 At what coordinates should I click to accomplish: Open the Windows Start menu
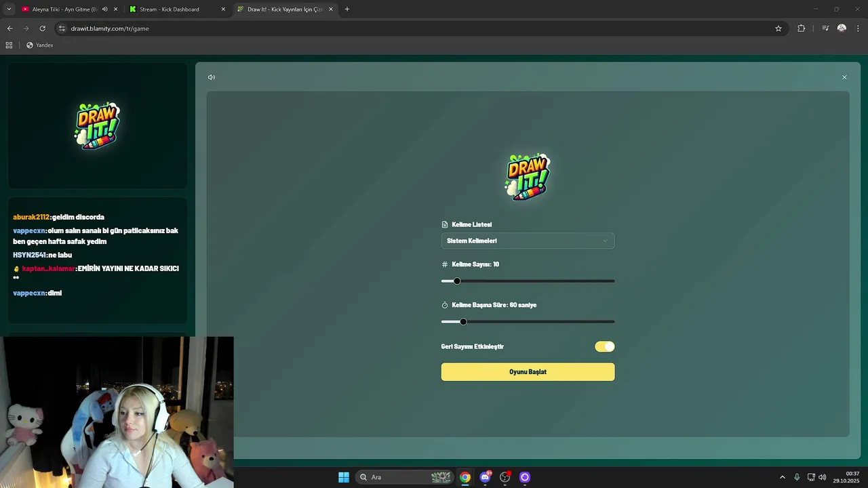tap(344, 477)
